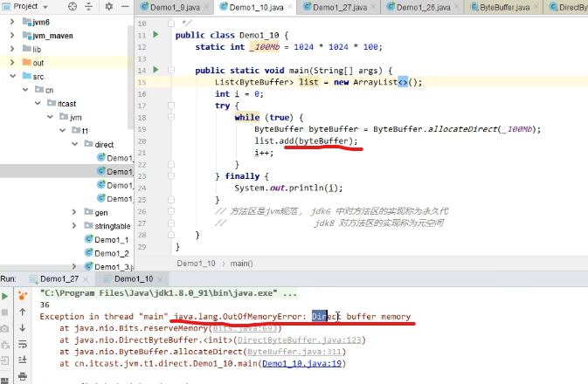
Task: Collapse the try block fold marker on line 17
Action: [171, 106]
